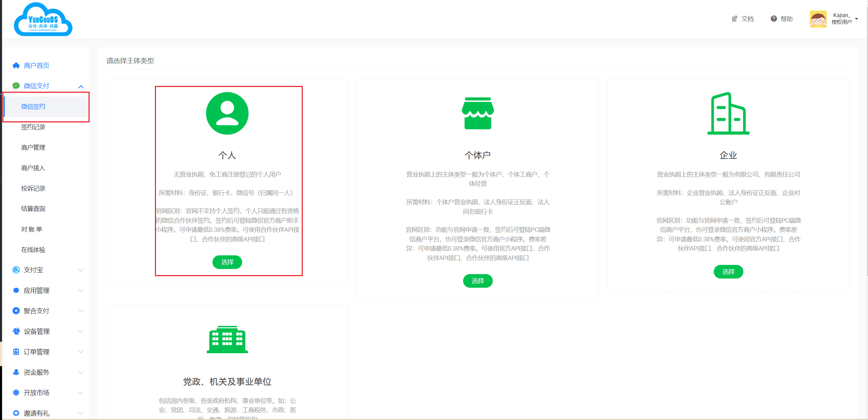This screenshot has width=868, height=420.
Task: Open 对账单 in the sidebar
Action: point(32,229)
